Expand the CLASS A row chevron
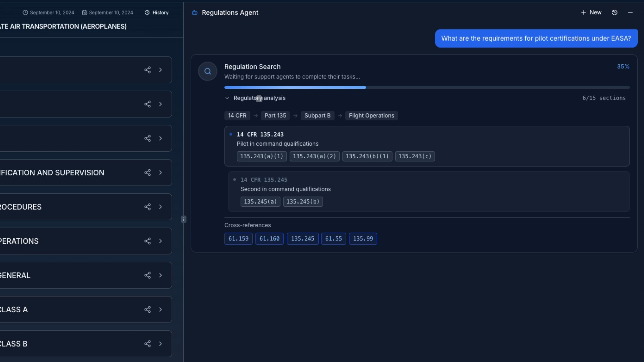 click(160, 310)
